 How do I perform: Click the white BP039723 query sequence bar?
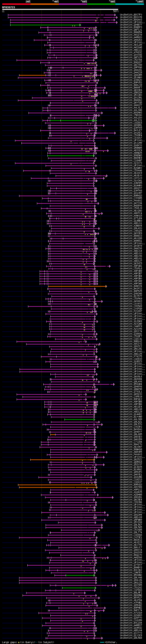pos(60,9)
